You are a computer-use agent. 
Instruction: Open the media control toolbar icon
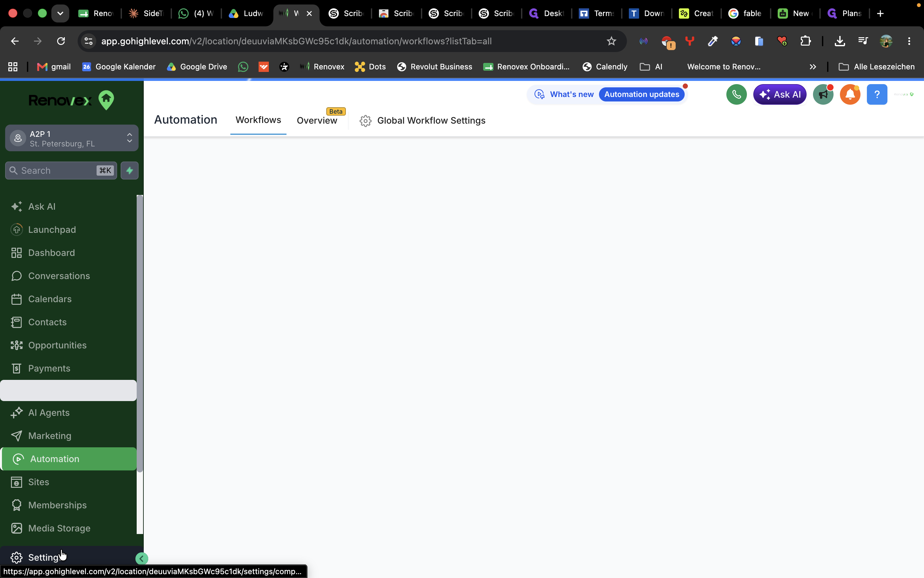click(x=863, y=41)
